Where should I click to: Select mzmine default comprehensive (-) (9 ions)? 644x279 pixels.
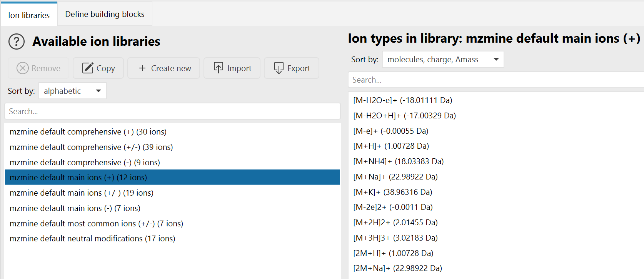click(x=172, y=162)
